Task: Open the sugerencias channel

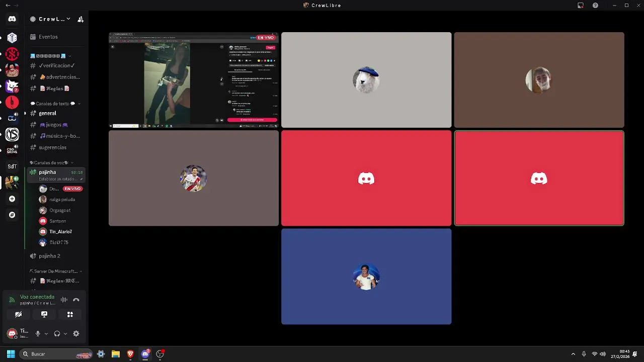Action: (x=56, y=147)
